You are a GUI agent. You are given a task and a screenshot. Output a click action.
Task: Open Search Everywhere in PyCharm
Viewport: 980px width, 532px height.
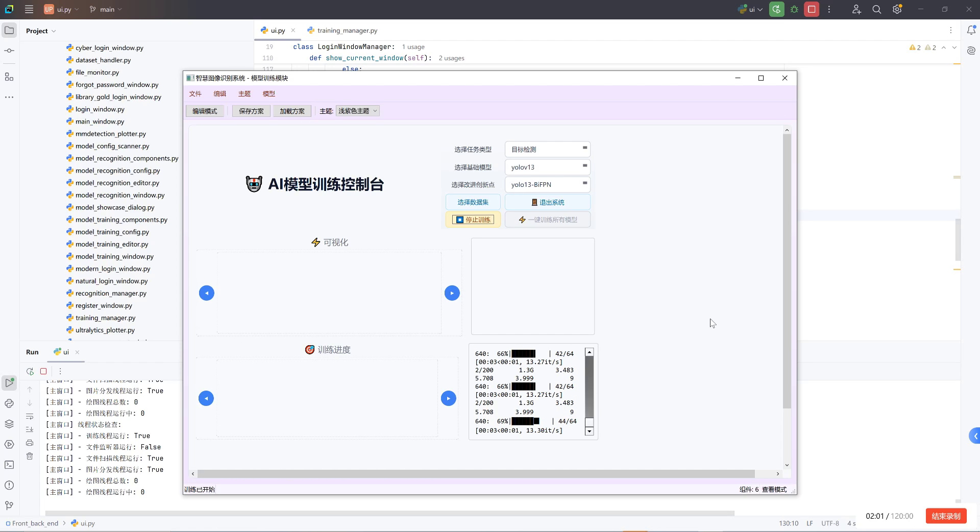point(876,9)
